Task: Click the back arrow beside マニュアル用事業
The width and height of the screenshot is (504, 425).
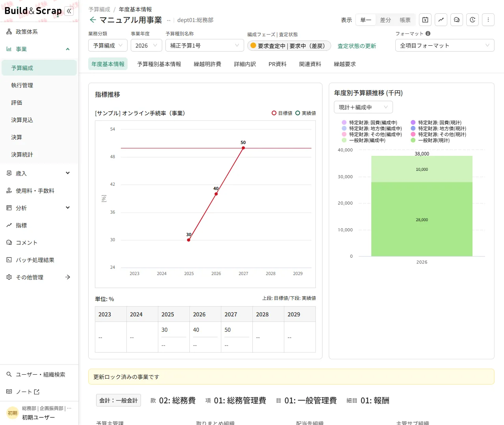Action: tap(93, 20)
